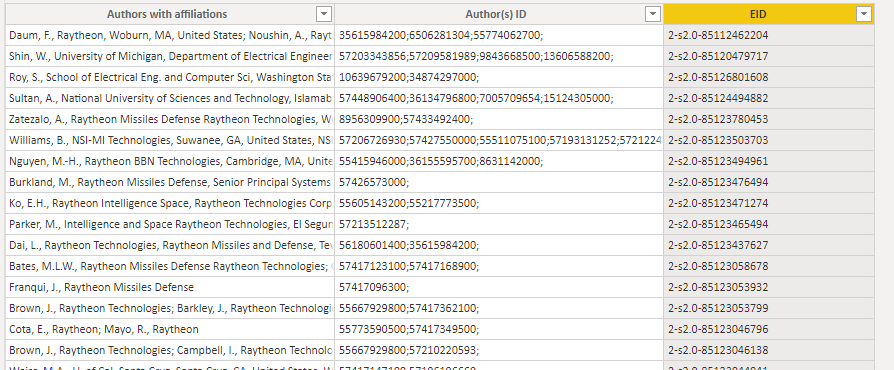This screenshot has width=894, height=370.
Task: Click the cell starting with Bates, M.L.W., Raytheon
Action: tap(170, 266)
